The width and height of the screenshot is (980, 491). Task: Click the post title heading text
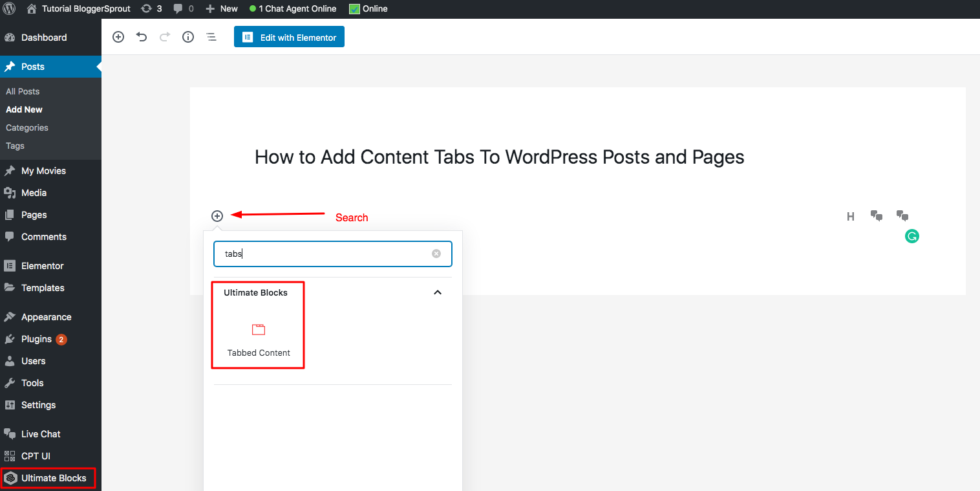point(499,157)
